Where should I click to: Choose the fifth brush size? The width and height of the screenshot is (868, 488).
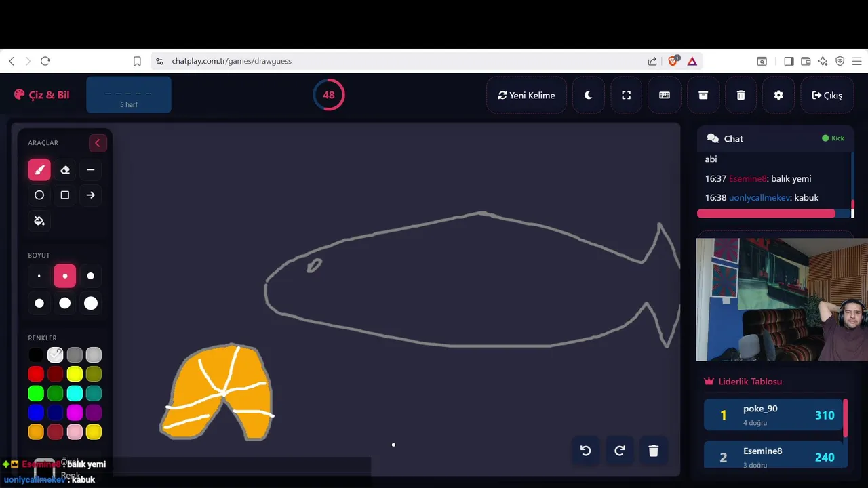click(x=65, y=303)
